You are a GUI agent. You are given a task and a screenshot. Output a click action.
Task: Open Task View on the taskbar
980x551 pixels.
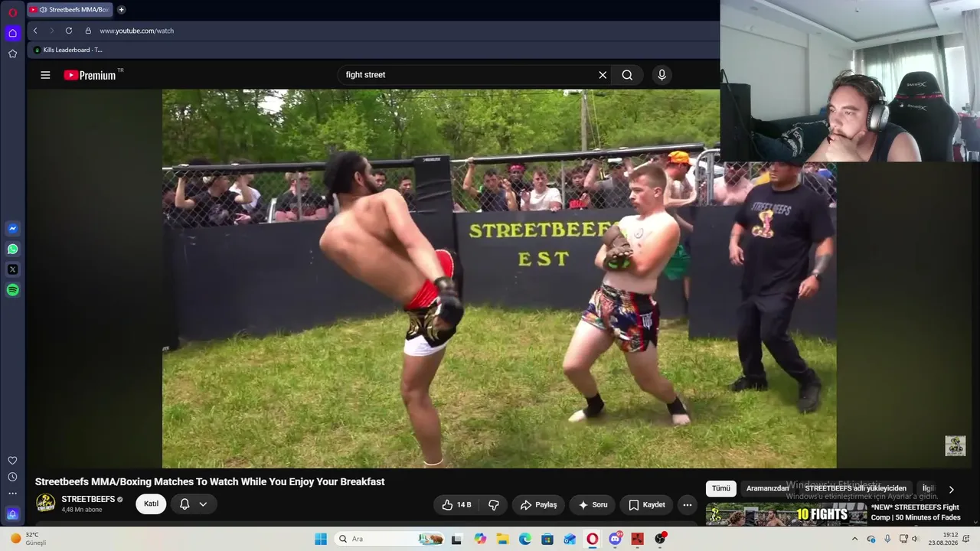click(457, 539)
